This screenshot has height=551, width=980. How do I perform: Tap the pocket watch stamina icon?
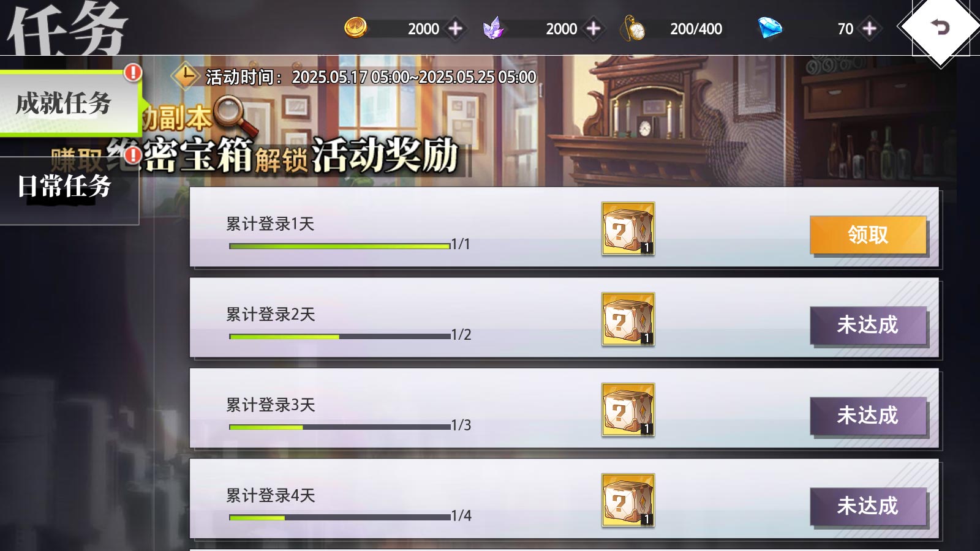[633, 28]
